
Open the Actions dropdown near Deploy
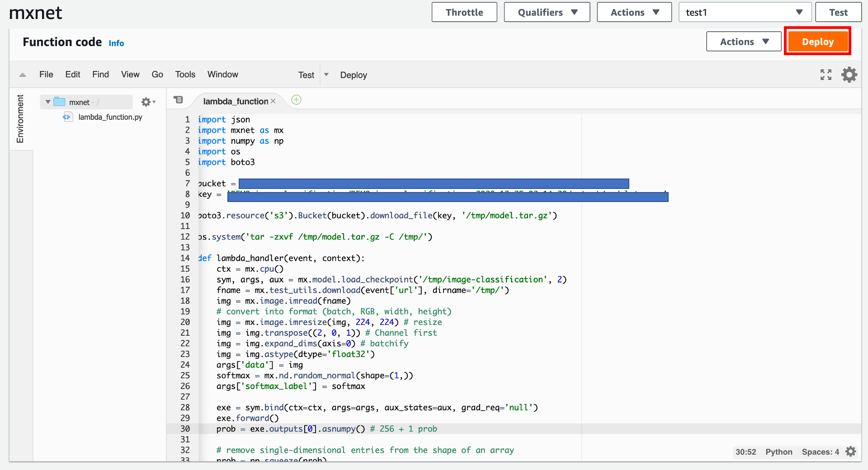click(x=743, y=41)
